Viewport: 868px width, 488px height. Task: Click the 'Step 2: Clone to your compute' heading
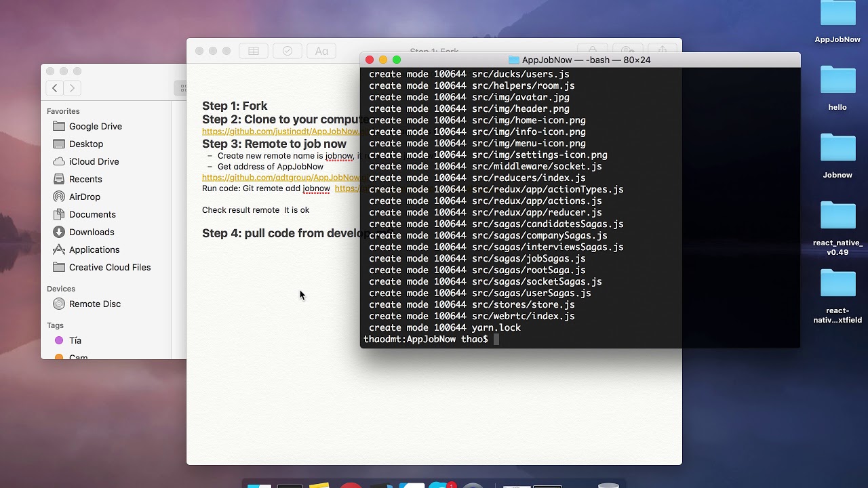(281, 119)
